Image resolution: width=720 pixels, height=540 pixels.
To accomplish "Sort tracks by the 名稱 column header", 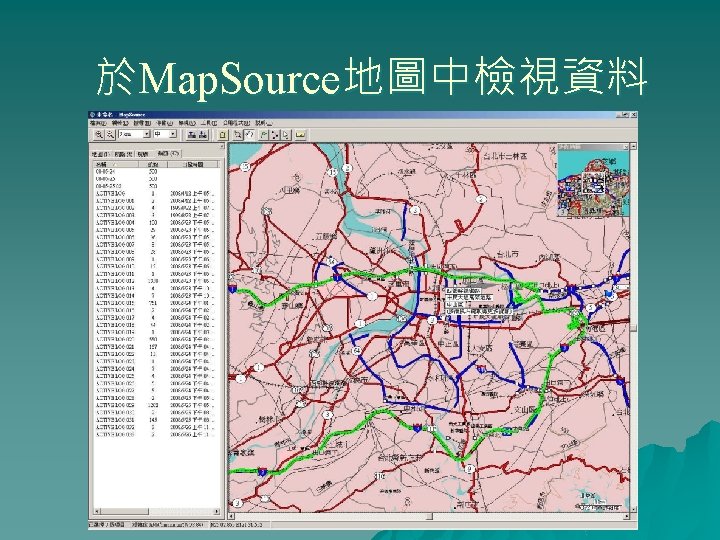I will tap(116, 164).
